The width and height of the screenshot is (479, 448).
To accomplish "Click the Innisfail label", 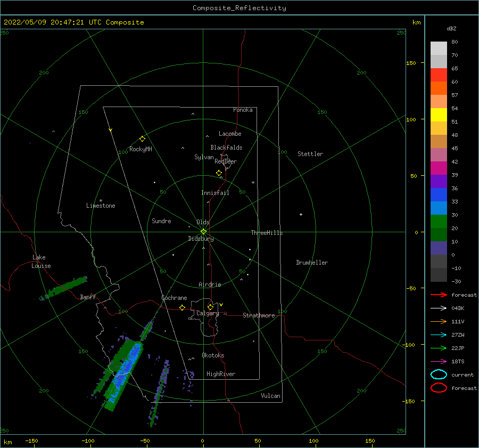I will click(x=215, y=193).
